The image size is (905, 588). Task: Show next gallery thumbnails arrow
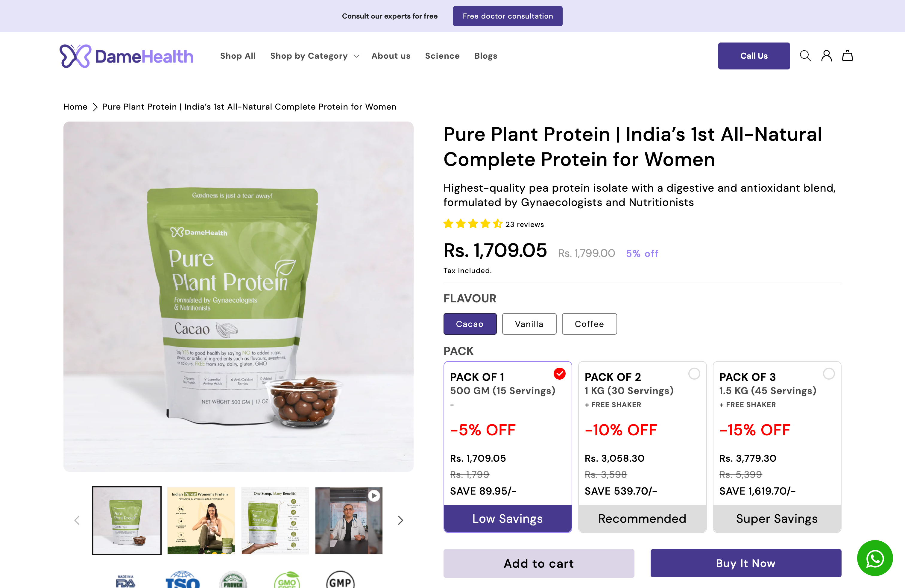click(400, 520)
